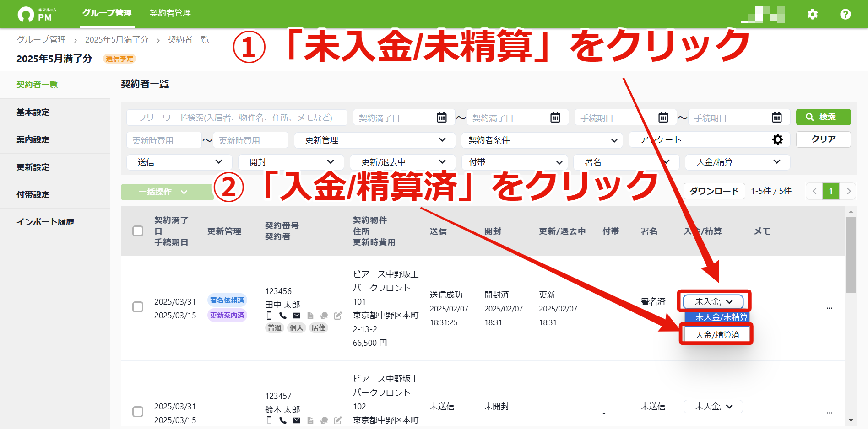868x429 pixels.
Task: Expand 更新管理 filter dropdown
Action: (x=374, y=140)
